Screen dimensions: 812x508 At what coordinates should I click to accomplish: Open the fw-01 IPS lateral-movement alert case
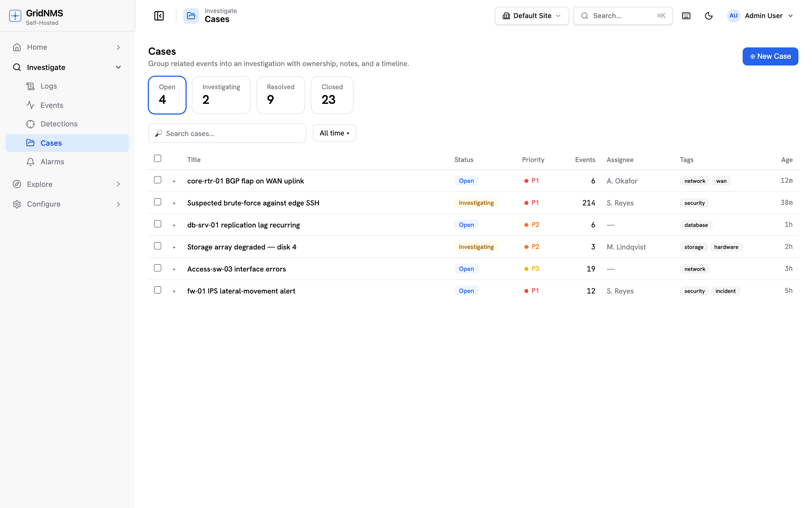click(241, 291)
